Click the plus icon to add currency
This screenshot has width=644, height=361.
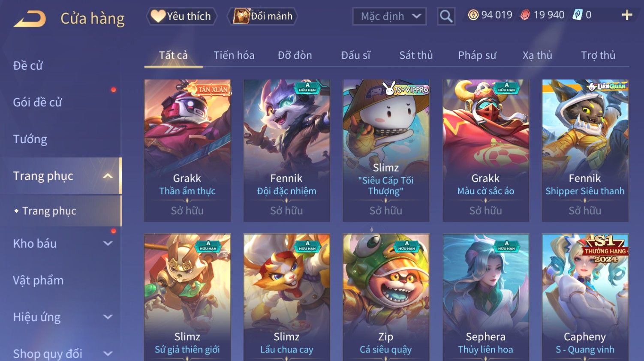click(627, 15)
